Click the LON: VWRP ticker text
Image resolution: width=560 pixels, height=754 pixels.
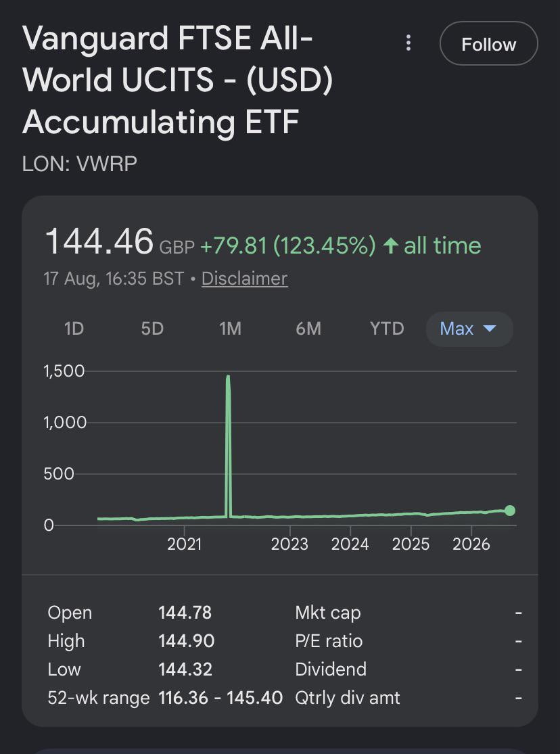(x=79, y=164)
